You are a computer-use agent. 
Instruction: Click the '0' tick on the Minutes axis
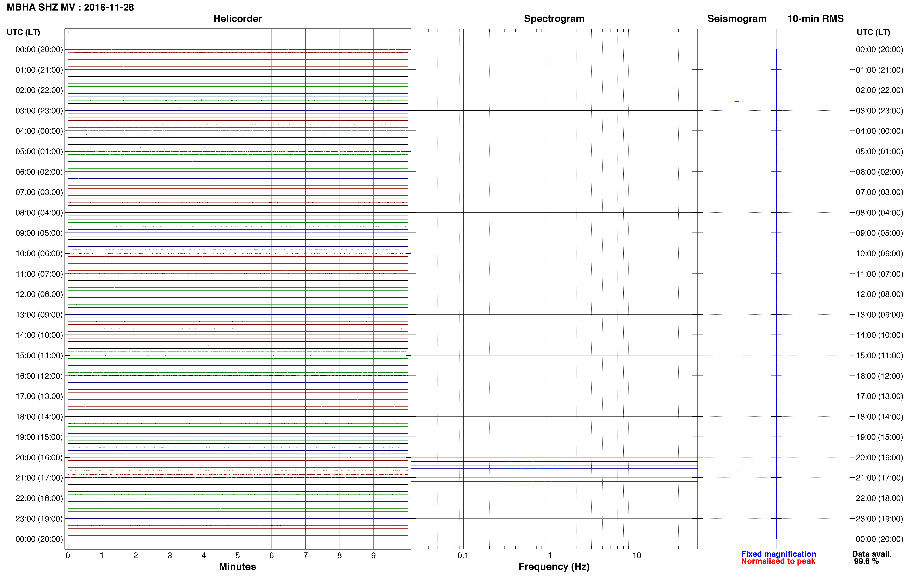click(68, 555)
